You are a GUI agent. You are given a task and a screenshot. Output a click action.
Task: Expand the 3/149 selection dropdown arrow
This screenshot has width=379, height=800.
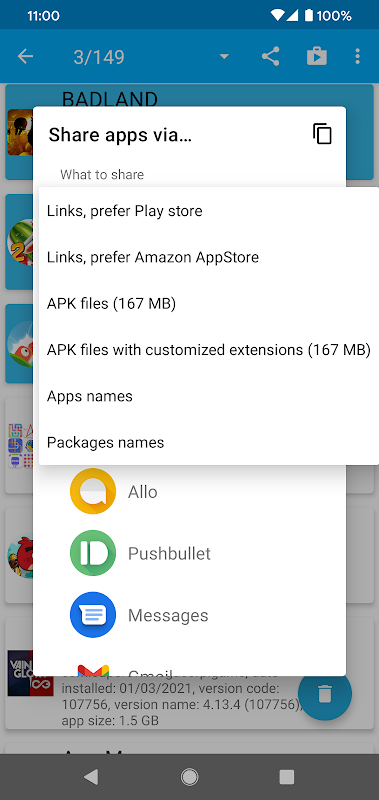224,57
